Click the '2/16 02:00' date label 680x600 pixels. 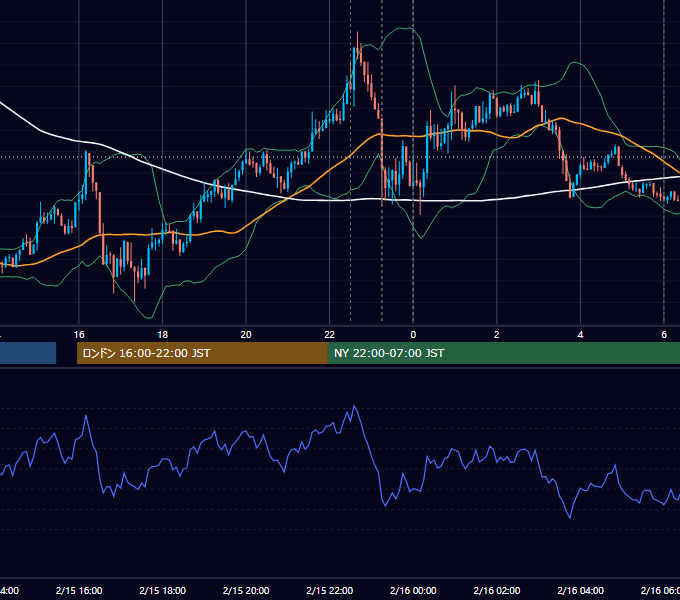497,590
